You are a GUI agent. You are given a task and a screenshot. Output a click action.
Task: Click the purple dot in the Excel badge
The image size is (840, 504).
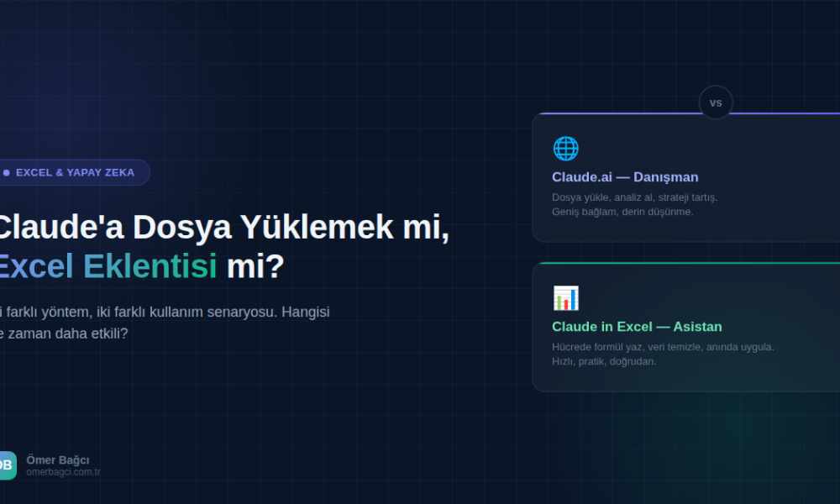(x=7, y=172)
